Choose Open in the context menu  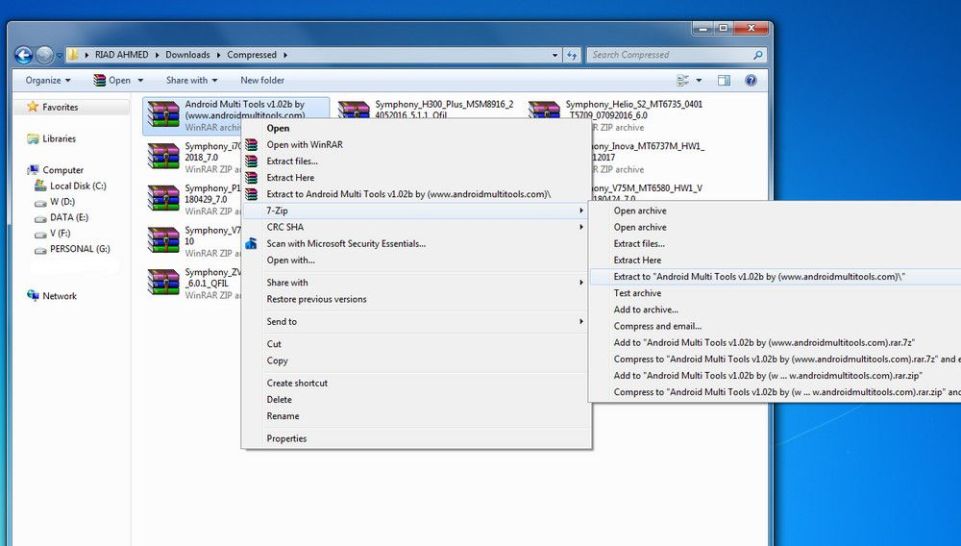[x=417, y=129]
